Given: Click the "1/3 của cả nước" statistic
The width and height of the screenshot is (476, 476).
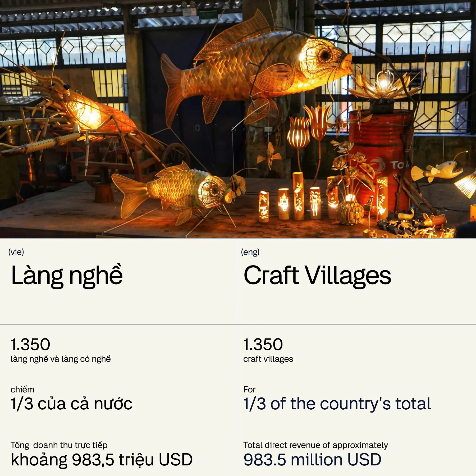Looking at the screenshot, I should [x=71, y=404].
